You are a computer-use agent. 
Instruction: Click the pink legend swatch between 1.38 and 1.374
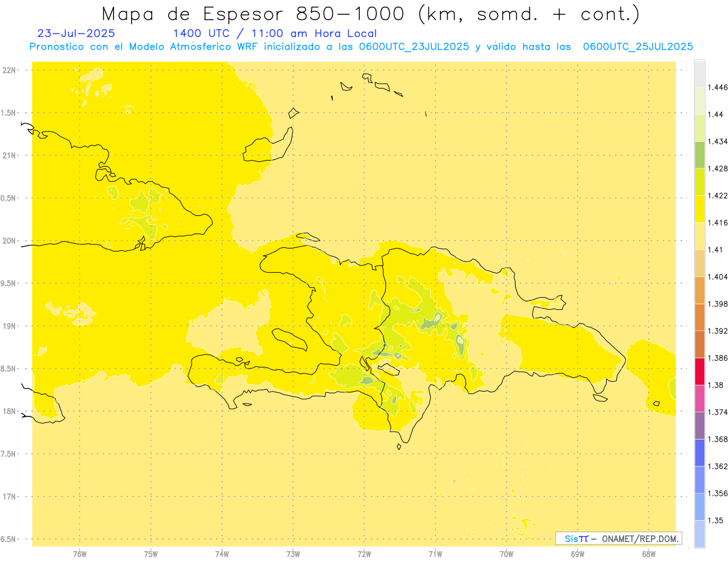tap(699, 398)
